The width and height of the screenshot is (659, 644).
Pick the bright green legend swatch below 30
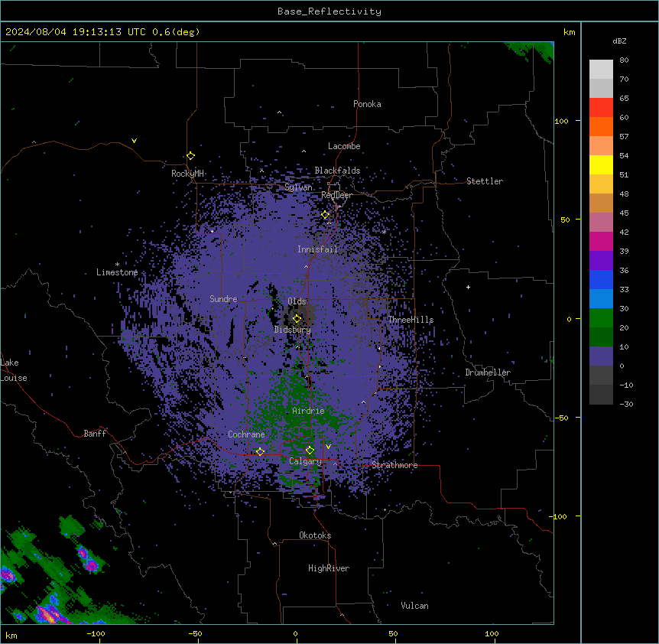[601, 318]
